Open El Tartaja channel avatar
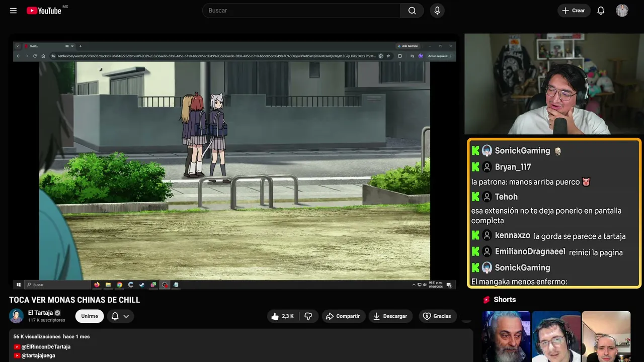Viewport: 644px width, 362px height. pos(17,316)
